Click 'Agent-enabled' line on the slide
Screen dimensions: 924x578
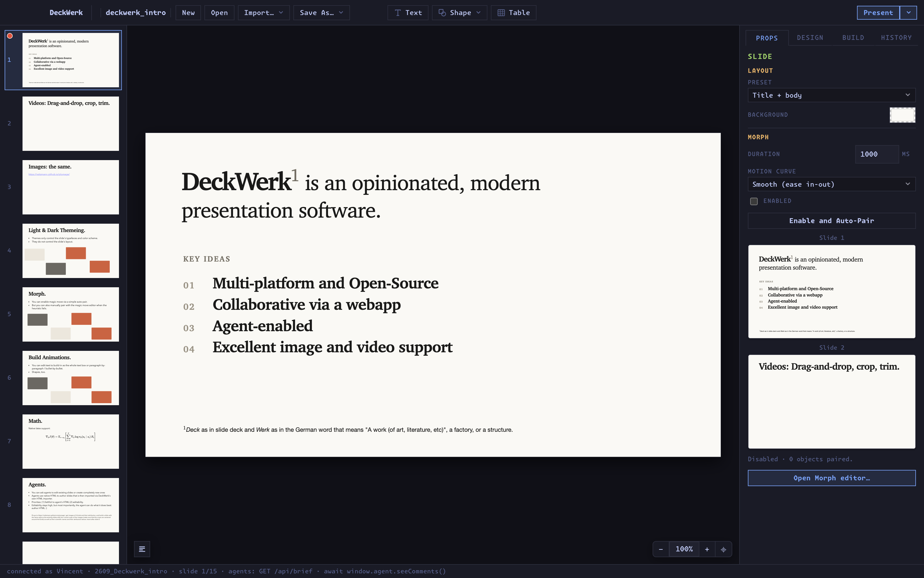263,326
